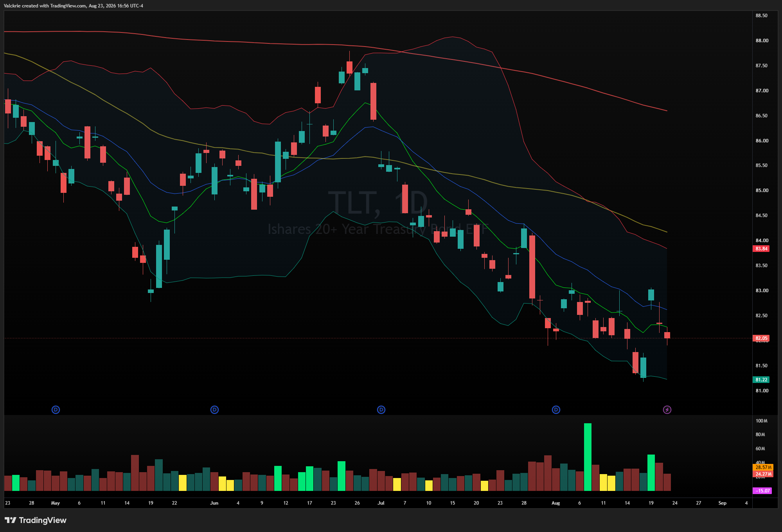Click the 83.00 price axis label
Image resolution: width=782 pixels, height=532 pixels.
pos(762,291)
